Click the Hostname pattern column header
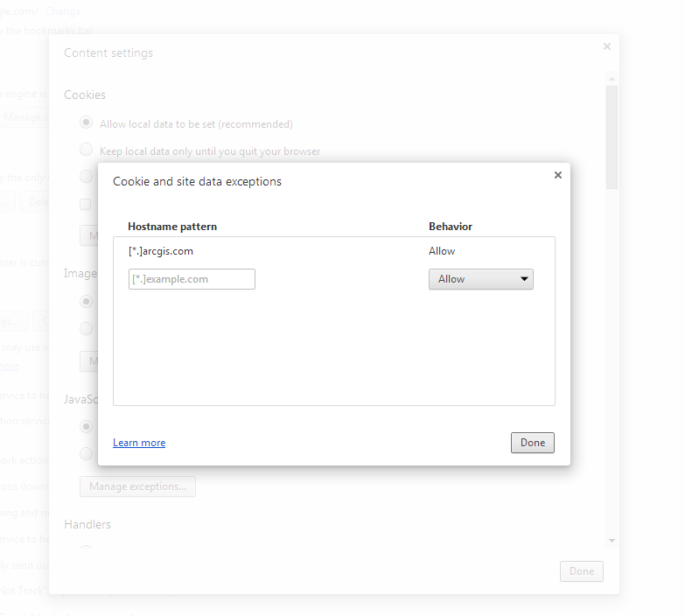The width and height of the screenshot is (685, 616). [x=172, y=227]
